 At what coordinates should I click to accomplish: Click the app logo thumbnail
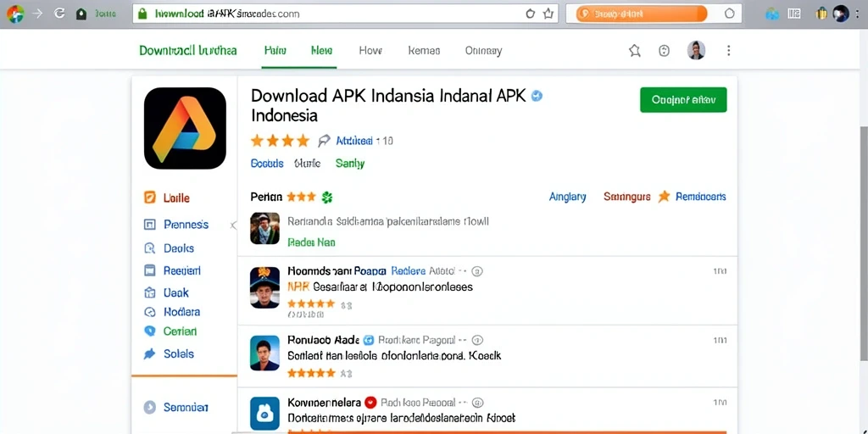pos(185,128)
